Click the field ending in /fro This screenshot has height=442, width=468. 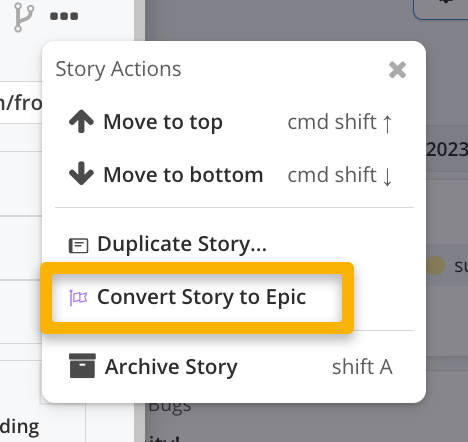click(x=21, y=103)
